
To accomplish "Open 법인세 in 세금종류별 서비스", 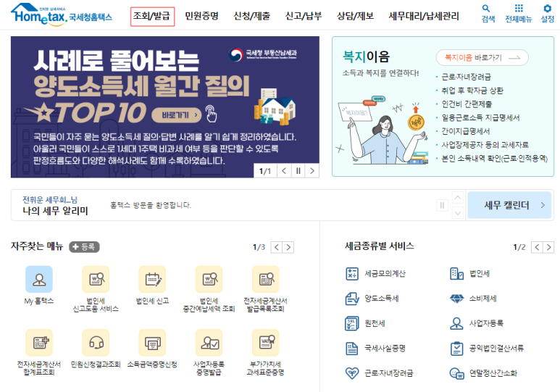I will coord(469,274).
